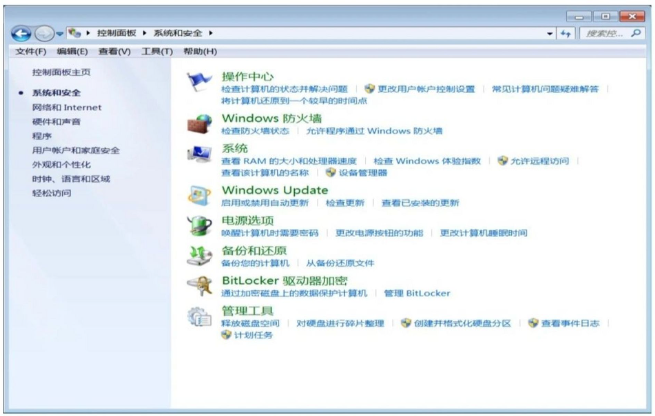The width and height of the screenshot is (655, 416).
Task: Open the 系统 heading link
Action: point(235,148)
